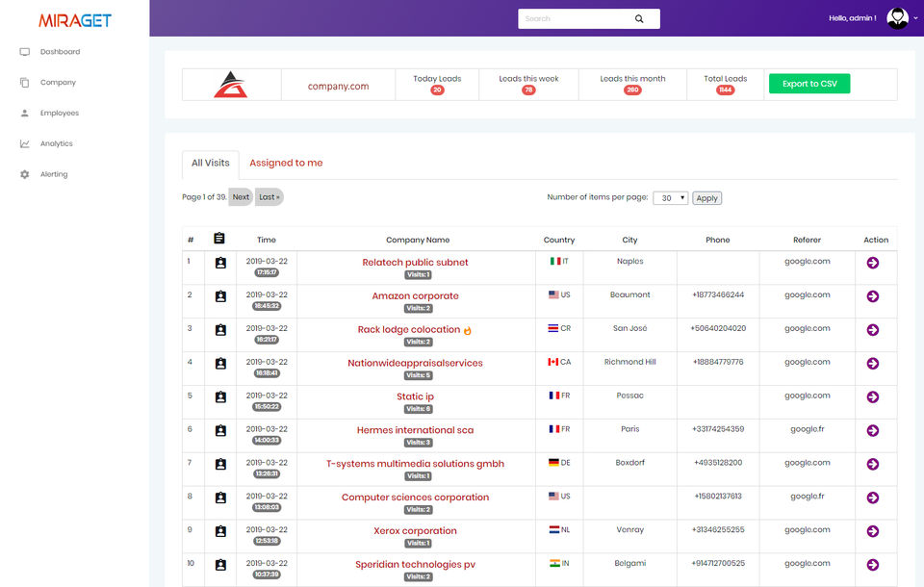Image resolution: width=924 pixels, height=587 pixels.
Task: Click the Export to CSV button
Action: [809, 84]
